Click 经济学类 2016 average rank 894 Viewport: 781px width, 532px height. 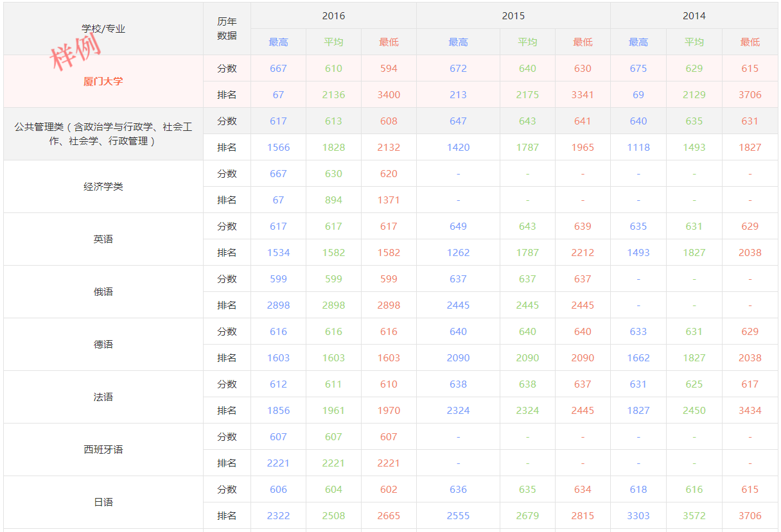333,200
